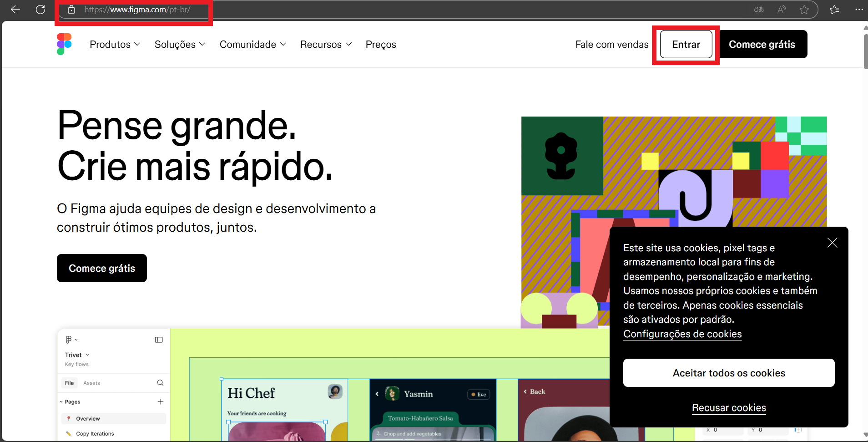868x442 pixels.
Task: Add a page with the plus icon
Action: click(161, 401)
